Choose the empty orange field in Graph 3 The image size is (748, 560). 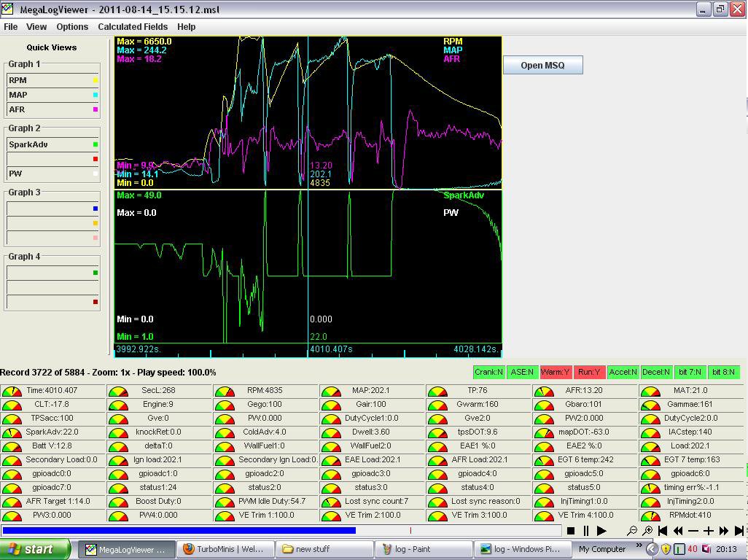[52, 223]
